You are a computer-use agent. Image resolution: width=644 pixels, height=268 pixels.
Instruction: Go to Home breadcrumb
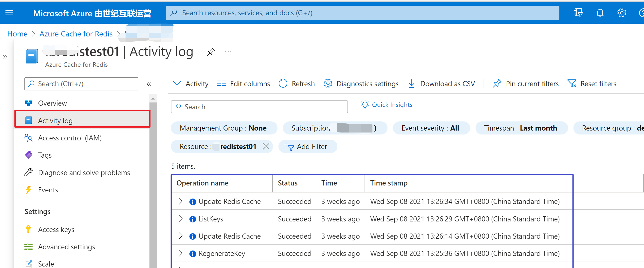tap(17, 34)
